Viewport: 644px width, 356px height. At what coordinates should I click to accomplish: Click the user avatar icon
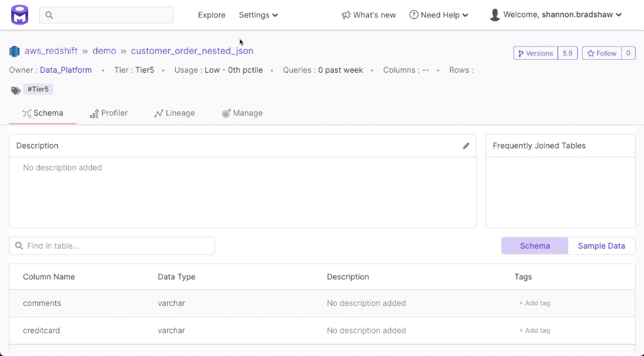494,15
